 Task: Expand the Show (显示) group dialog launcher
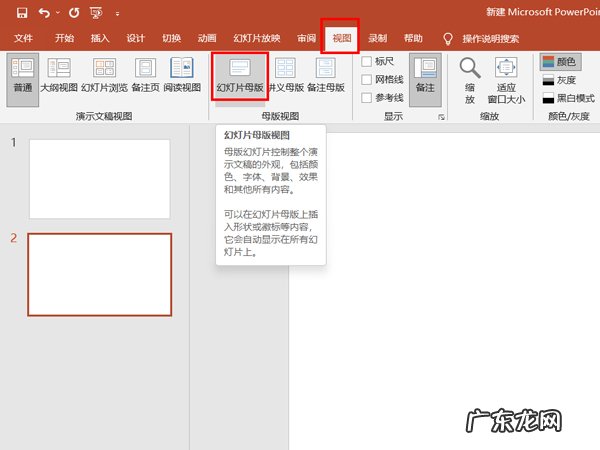click(x=441, y=117)
